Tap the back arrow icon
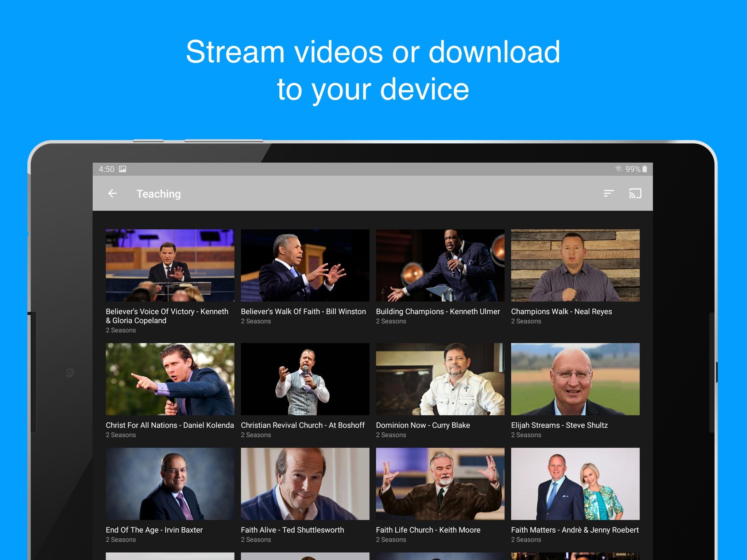Image resolution: width=747 pixels, height=560 pixels. (x=112, y=193)
